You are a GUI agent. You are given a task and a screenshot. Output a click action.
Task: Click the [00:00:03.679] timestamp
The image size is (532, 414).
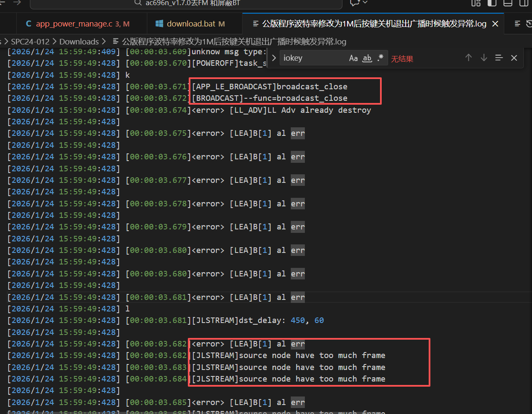[x=158, y=227]
